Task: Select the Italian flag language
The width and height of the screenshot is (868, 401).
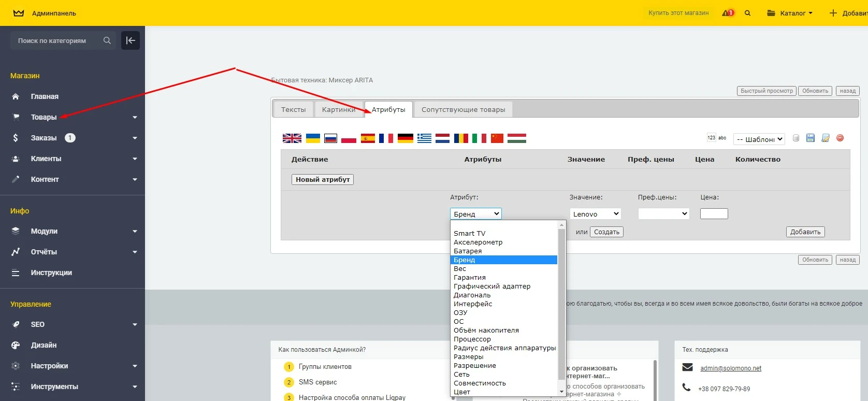Action: [x=479, y=138]
